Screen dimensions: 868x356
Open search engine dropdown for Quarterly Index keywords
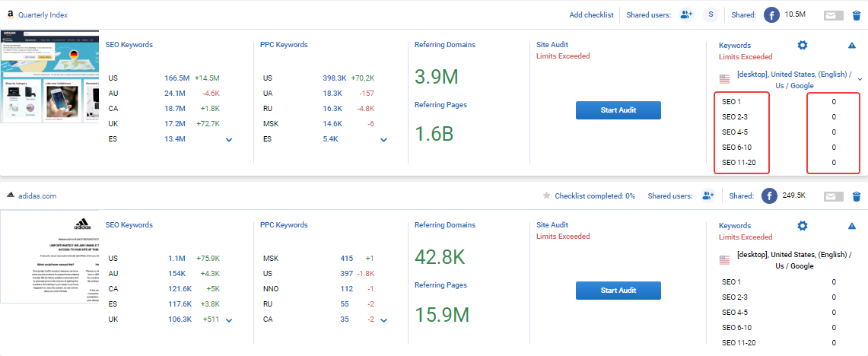click(x=860, y=80)
